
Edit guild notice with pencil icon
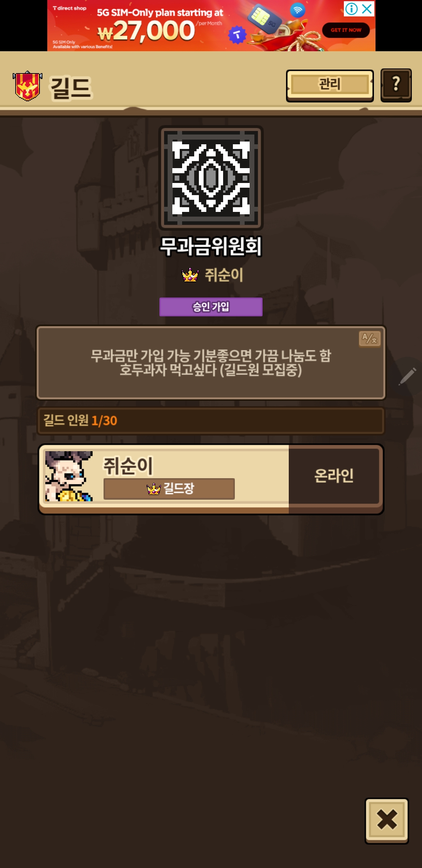click(x=408, y=376)
